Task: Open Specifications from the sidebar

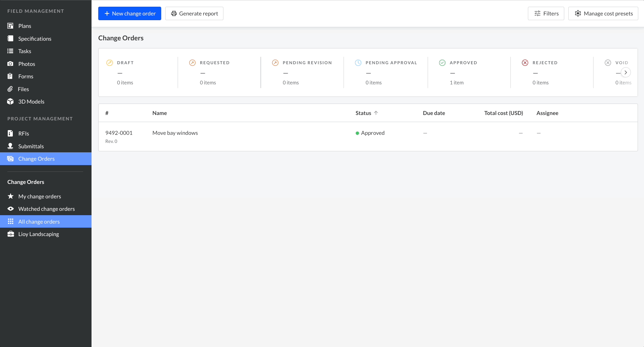Action: click(x=35, y=39)
